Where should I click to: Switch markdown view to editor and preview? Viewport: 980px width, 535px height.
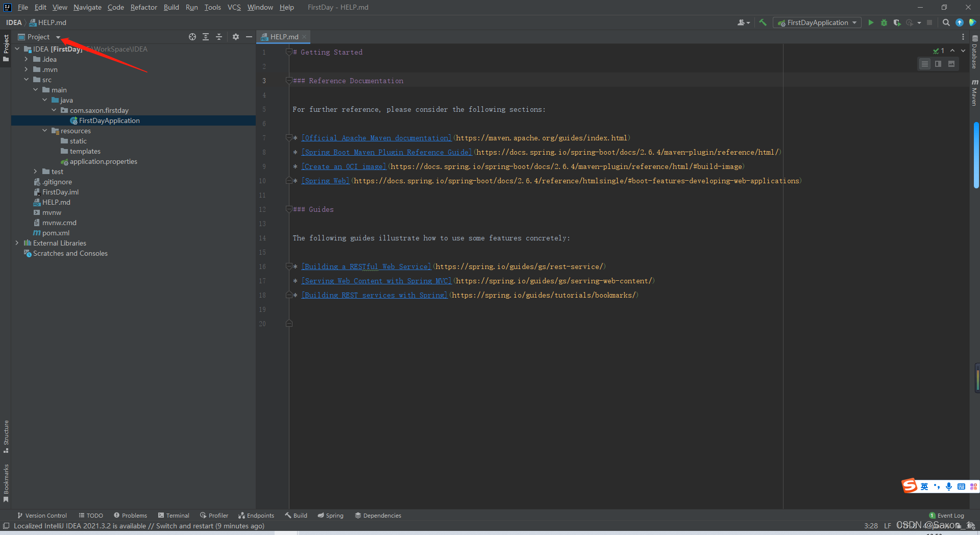click(x=938, y=64)
